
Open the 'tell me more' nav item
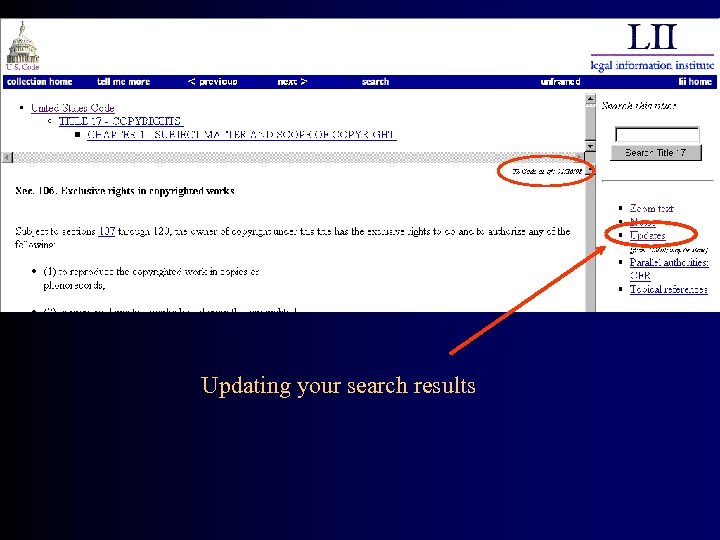pyautogui.click(x=124, y=82)
